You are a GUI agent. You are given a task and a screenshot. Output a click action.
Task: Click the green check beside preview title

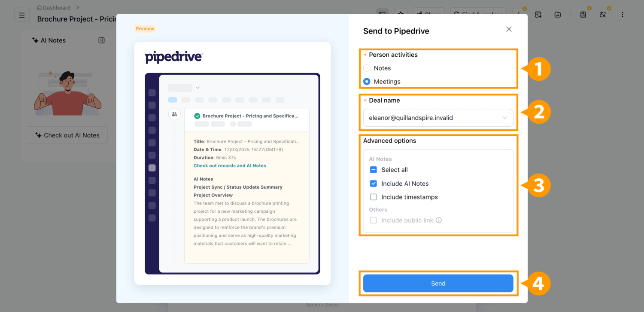(197, 116)
